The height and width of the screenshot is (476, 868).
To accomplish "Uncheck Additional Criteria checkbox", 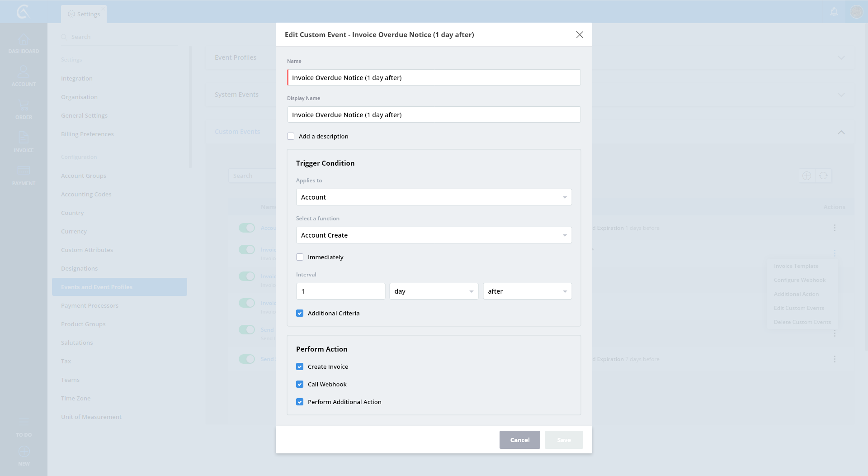I will (x=300, y=313).
